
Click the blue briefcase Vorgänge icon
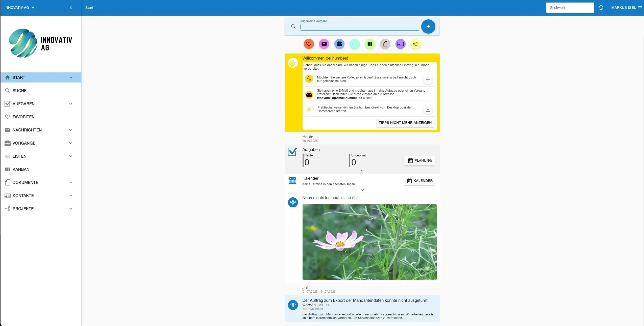[339, 44]
